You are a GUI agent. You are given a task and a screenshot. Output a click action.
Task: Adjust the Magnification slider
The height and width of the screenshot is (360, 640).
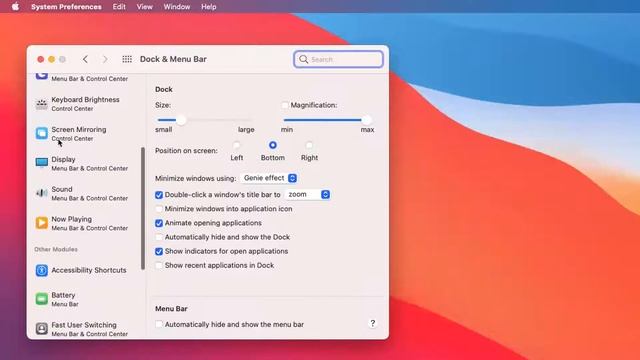point(366,120)
